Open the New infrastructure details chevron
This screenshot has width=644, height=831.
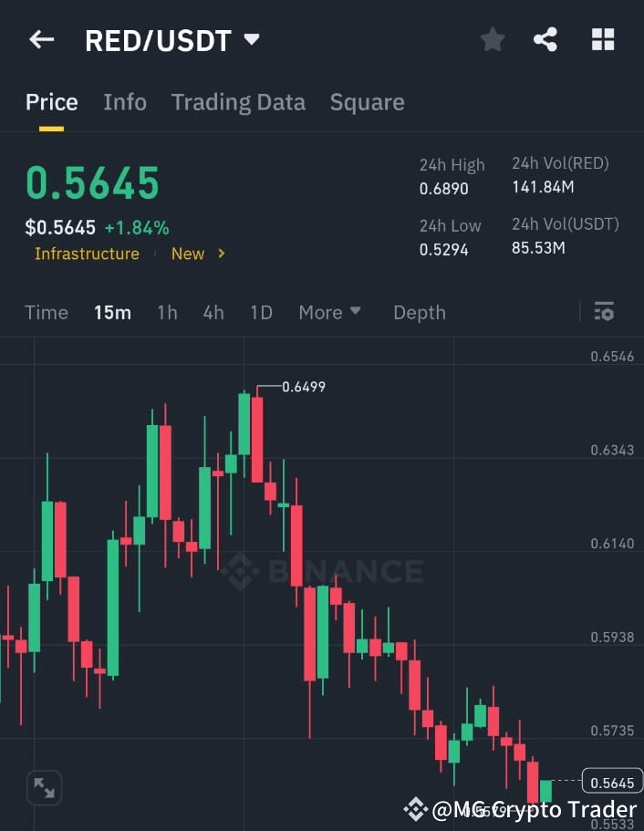pos(222,254)
